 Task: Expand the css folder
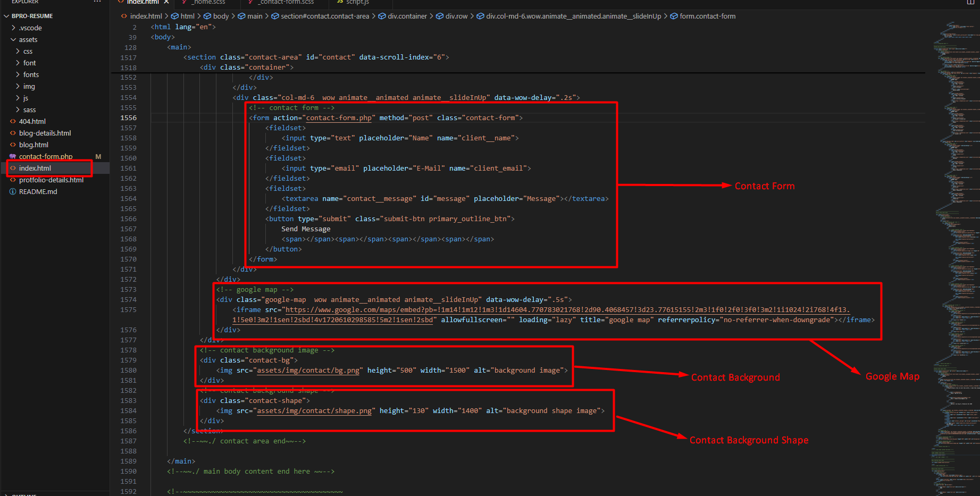(28, 51)
